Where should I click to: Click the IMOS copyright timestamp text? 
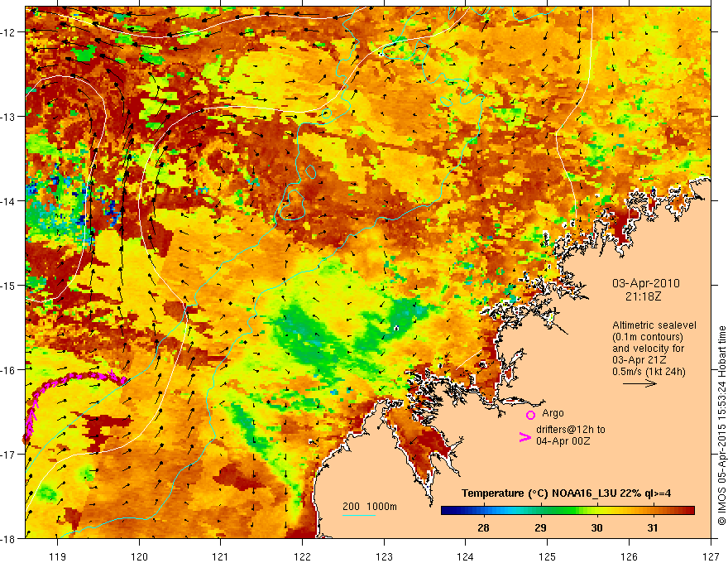tap(721, 426)
